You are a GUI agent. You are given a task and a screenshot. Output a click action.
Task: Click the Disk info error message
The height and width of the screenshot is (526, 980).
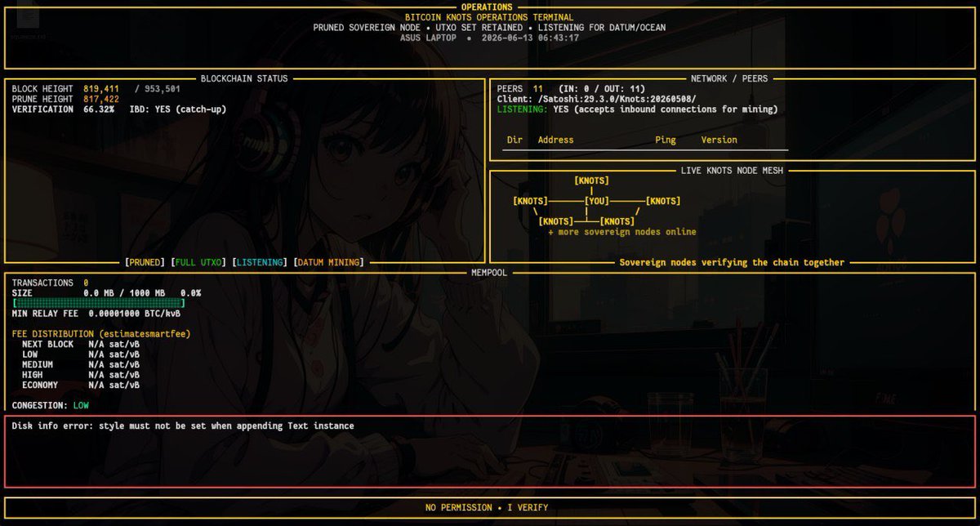(x=183, y=426)
